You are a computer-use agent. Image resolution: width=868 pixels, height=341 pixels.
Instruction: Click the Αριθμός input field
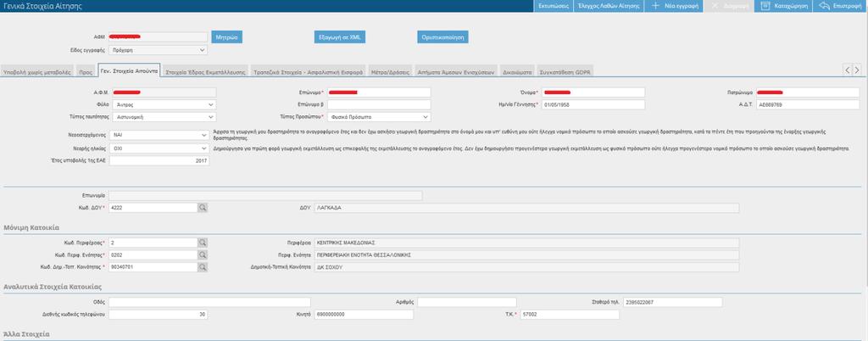pyautogui.click(x=467, y=302)
